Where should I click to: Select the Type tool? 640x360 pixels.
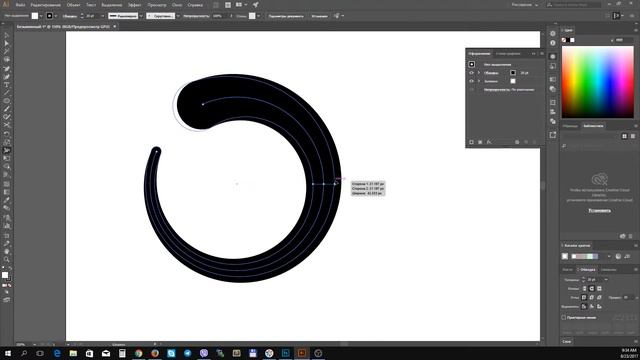7,84
